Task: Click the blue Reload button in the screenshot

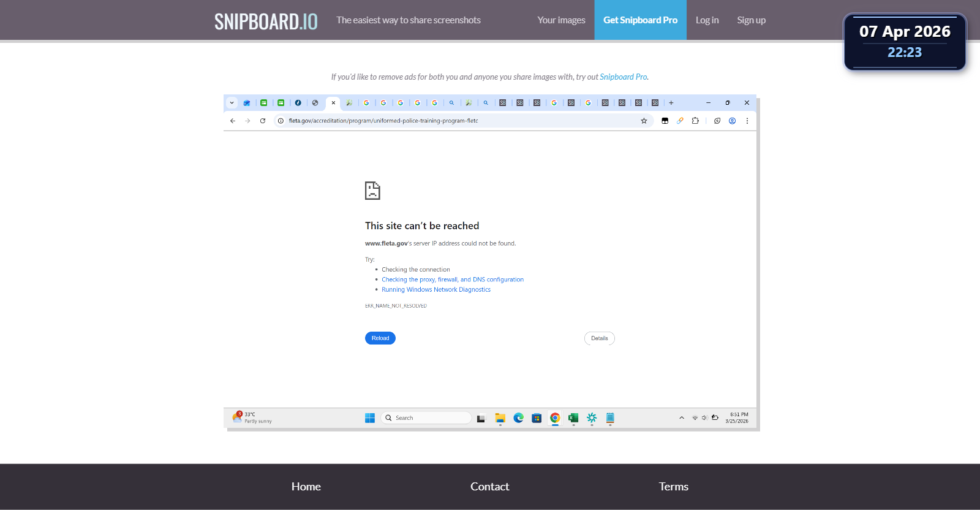Action: [x=380, y=338]
